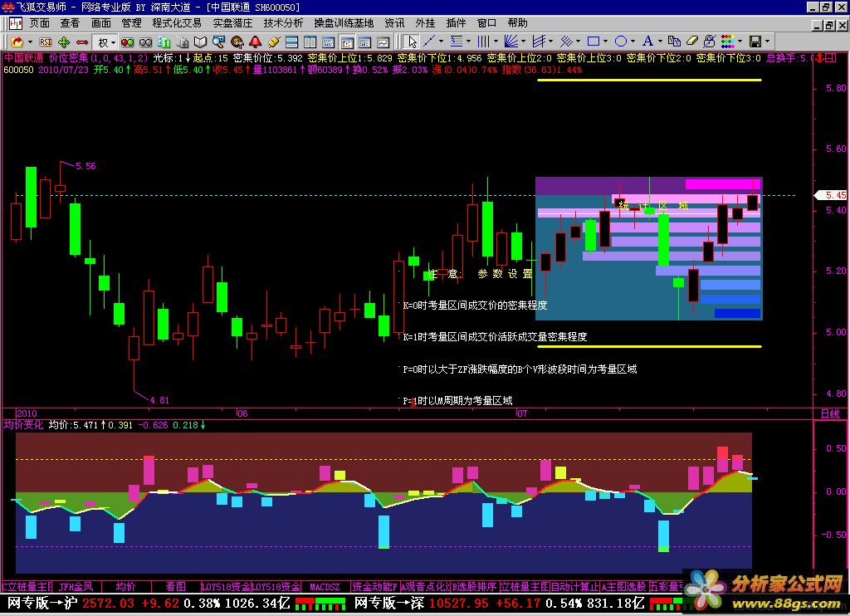Select the circle drawing tool
The height and width of the screenshot is (616, 850).
click(x=621, y=42)
